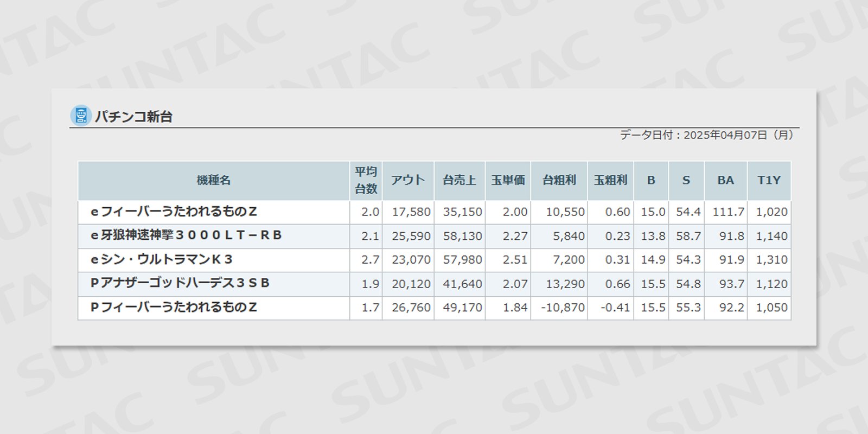Select the アウト column header
This screenshot has width=868, height=434.
tap(408, 181)
